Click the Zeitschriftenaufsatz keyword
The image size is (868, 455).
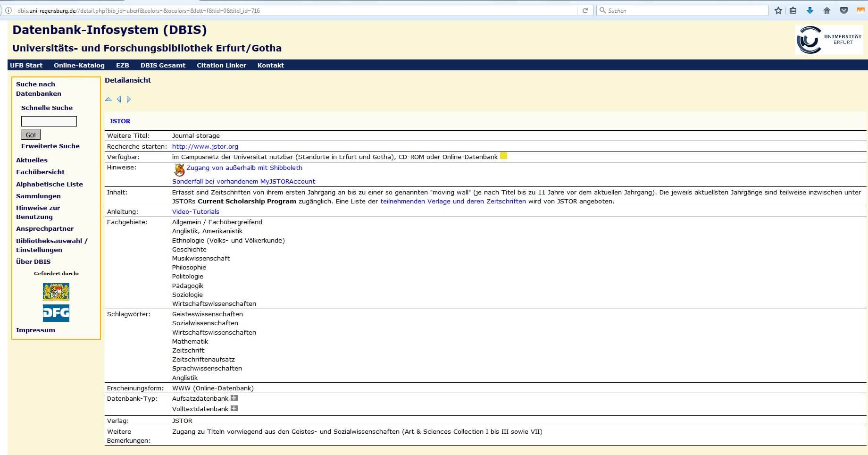(x=203, y=359)
